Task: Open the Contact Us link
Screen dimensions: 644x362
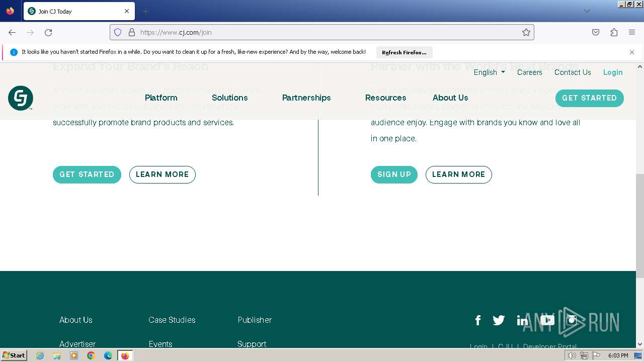Action: [x=573, y=72]
